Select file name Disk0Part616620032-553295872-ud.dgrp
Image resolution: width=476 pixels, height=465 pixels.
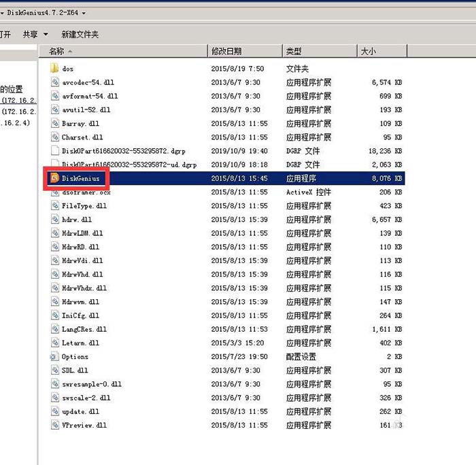(x=129, y=165)
